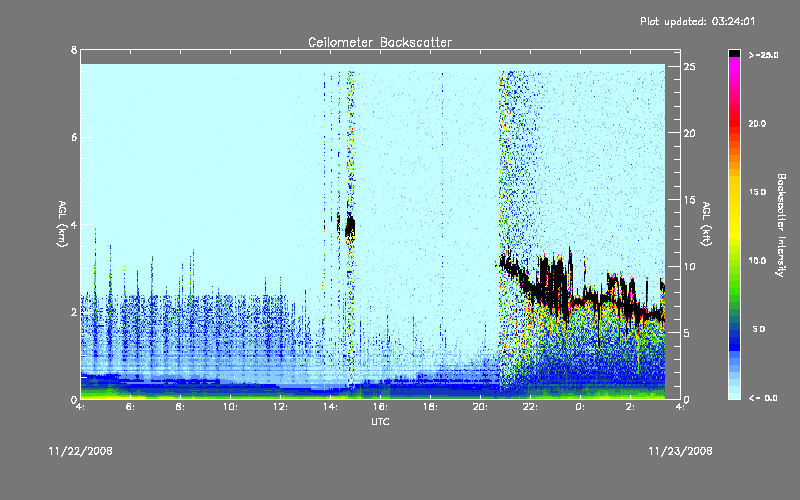Click the "20.0" colorbar label
The width and height of the screenshot is (800, 500).
coord(757,124)
